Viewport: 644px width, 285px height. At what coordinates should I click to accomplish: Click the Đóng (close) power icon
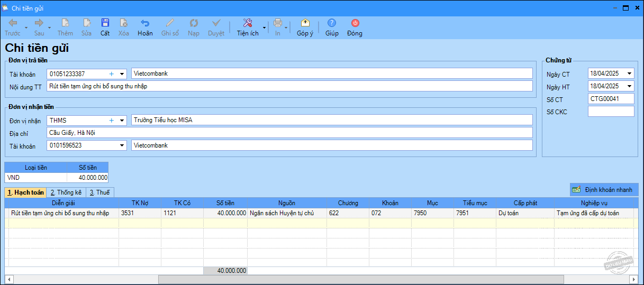(355, 23)
